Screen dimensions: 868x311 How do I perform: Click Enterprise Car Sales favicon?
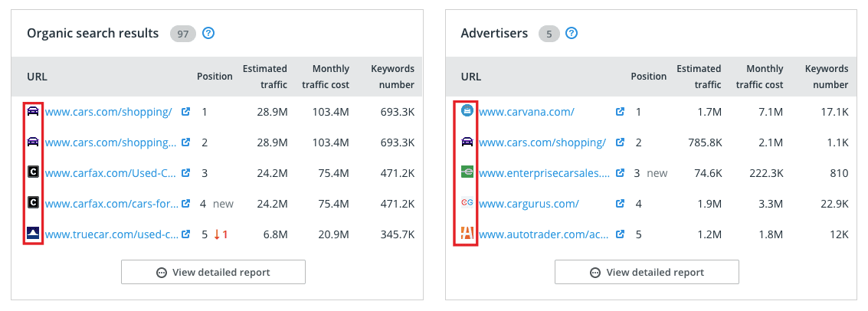[467, 172]
